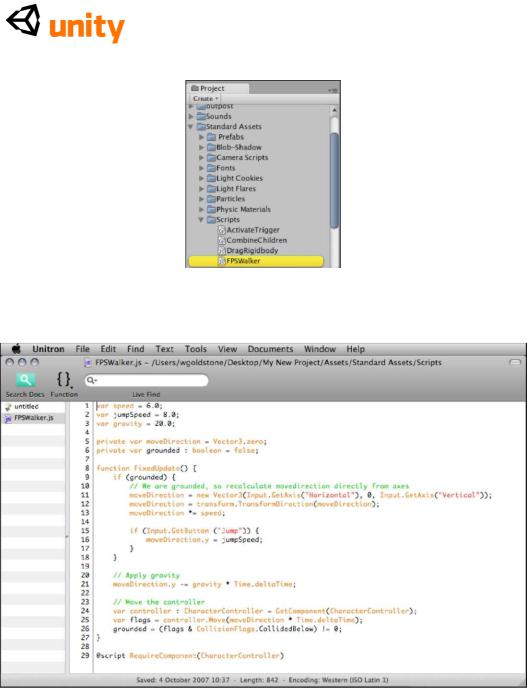Click the '// Apply gravity' comment line

click(147, 575)
